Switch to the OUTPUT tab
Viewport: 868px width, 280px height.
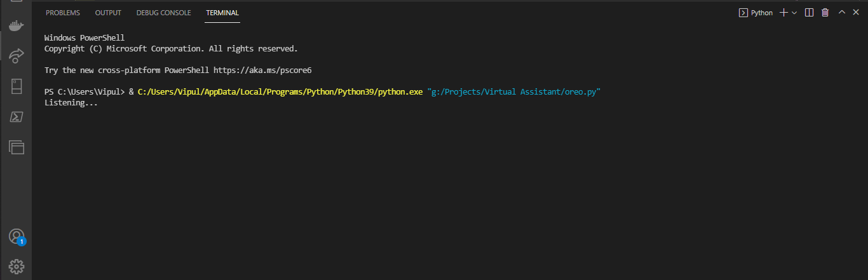pos(108,13)
